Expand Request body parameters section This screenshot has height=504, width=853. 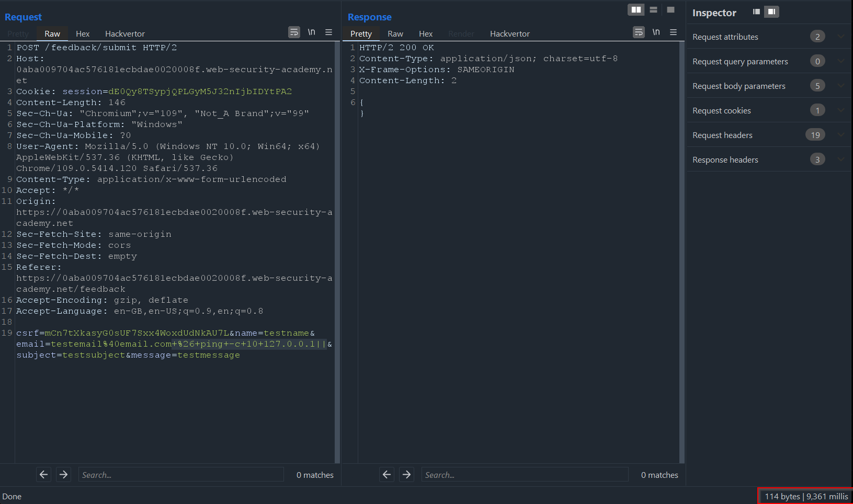pos(840,86)
